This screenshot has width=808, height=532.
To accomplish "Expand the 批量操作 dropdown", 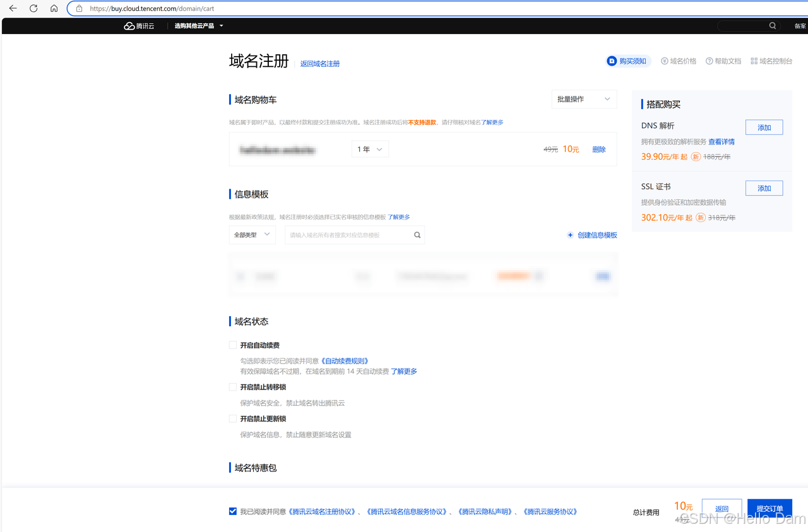I will pyautogui.click(x=583, y=99).
